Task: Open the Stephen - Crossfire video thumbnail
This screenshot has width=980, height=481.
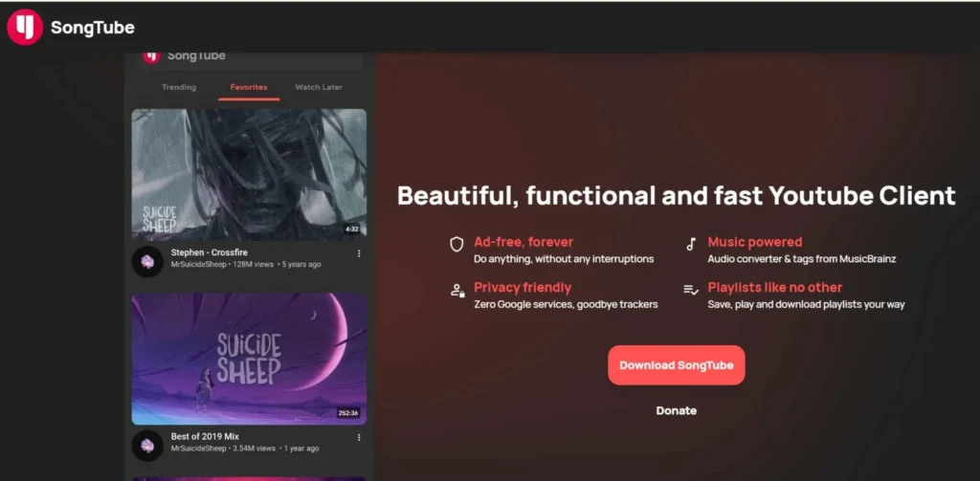Action: [x=249, y=174]
